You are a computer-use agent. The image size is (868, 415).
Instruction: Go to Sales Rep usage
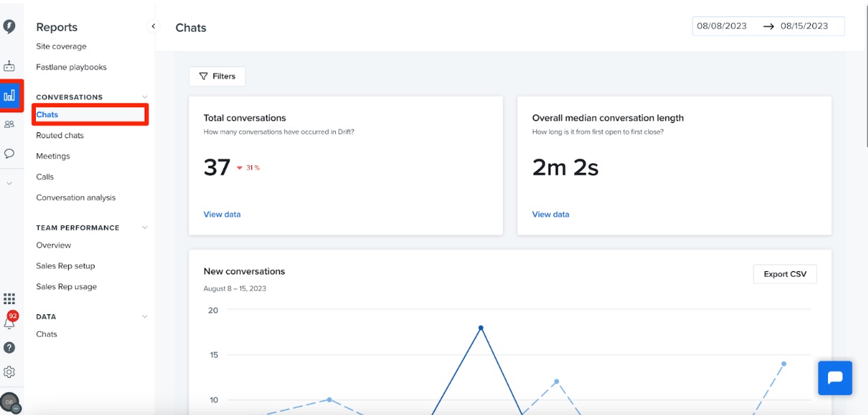pos(67,287)
